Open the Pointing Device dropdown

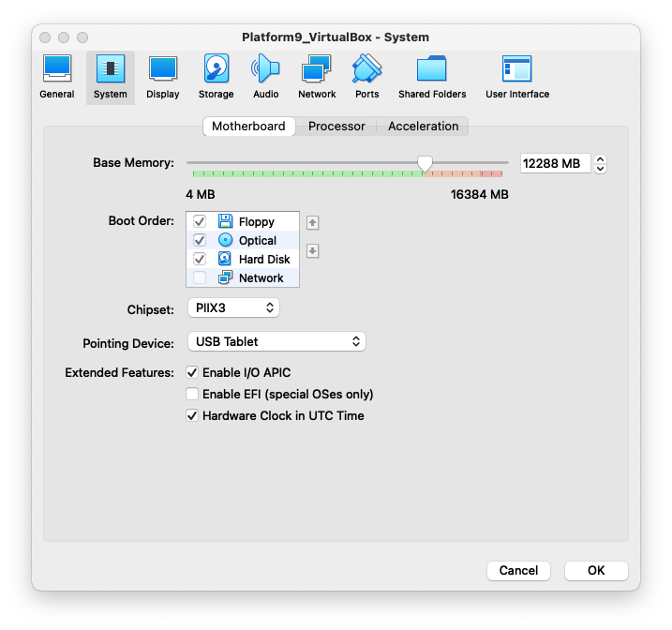click(276, 342)
